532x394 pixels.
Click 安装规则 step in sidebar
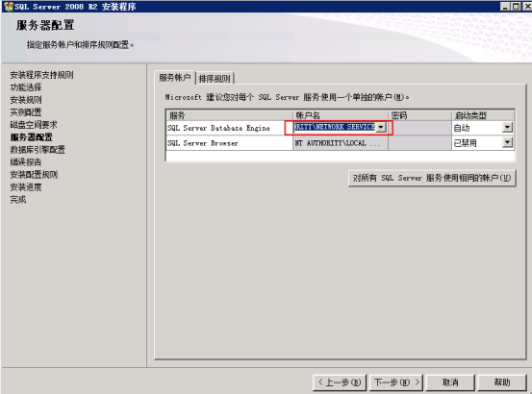click(x=26, y=100)
